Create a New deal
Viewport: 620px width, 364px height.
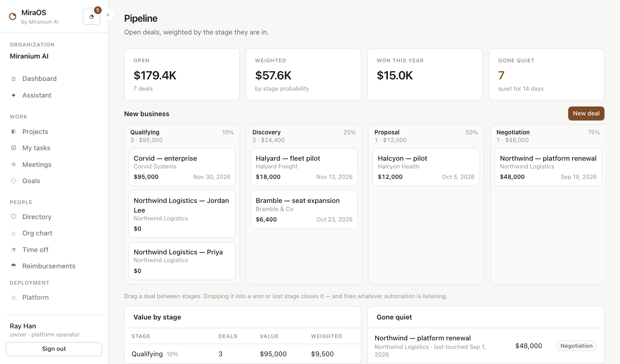586,113
